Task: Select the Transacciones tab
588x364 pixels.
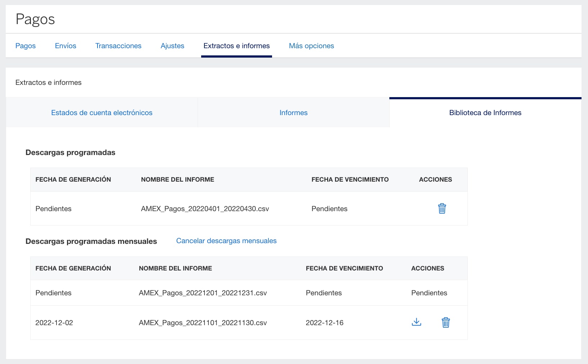Action: [118, 46]
